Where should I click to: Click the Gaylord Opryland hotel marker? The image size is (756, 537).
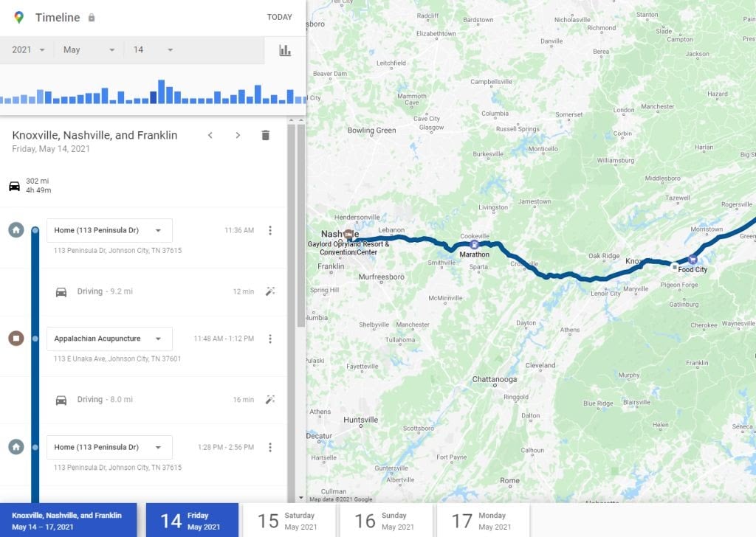pyautogui.click(x=348, y=235)
